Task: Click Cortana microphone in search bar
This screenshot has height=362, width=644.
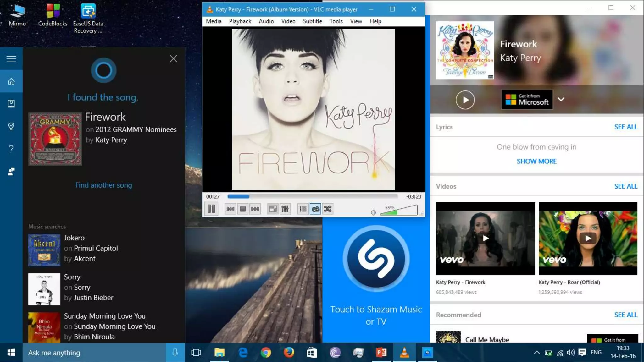Action: pos(175,353)
